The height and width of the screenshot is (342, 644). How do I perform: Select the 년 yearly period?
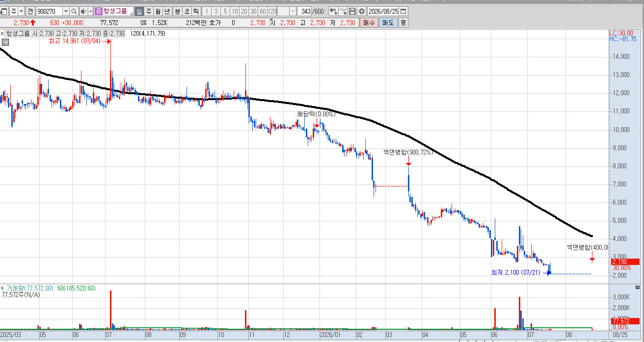click(167, 11)
